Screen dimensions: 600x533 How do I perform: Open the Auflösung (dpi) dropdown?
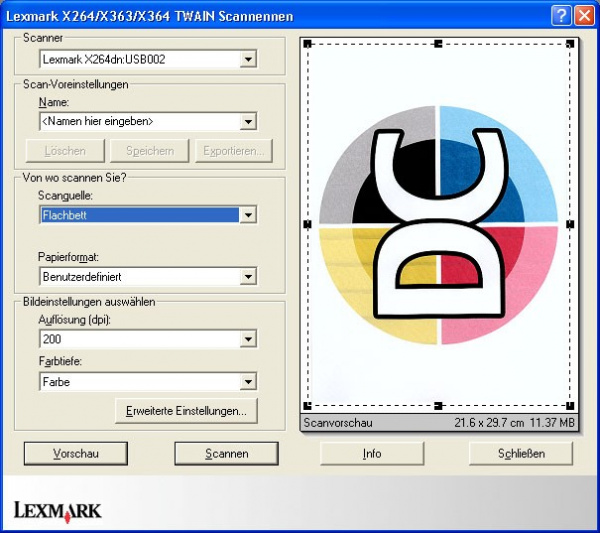(248, 340)
